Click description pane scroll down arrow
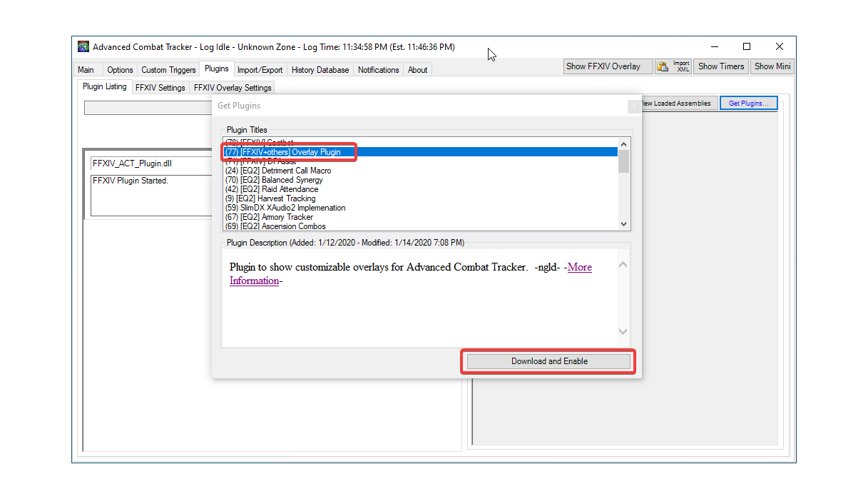The width and height of the screenshot is (868, 499). pyautogui.click(x=623, y=332)
